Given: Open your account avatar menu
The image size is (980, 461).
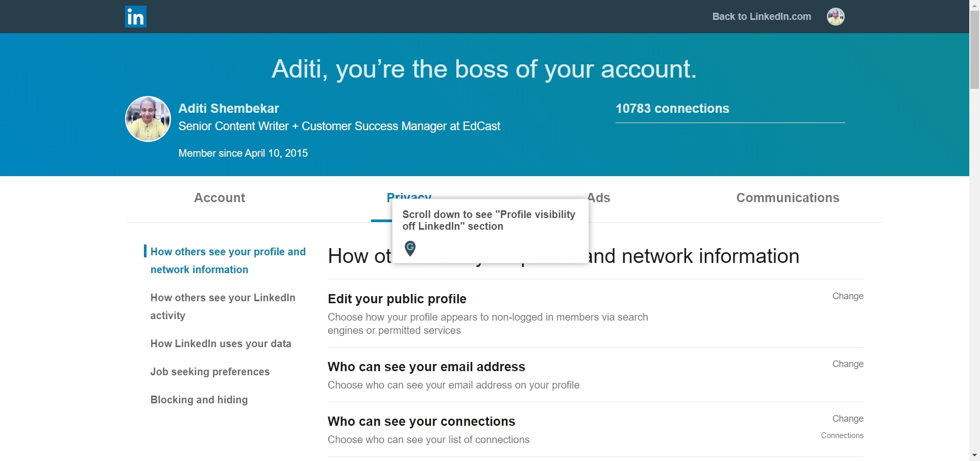Looking at the screenshot, I should coord(836,16).
